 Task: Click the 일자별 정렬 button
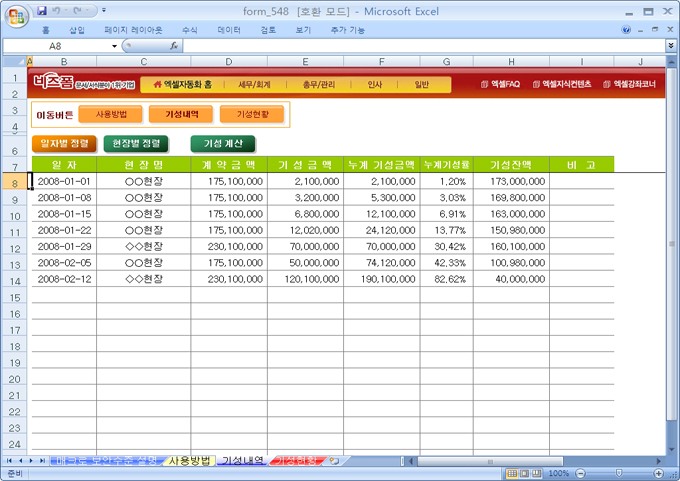pos(64,143)
